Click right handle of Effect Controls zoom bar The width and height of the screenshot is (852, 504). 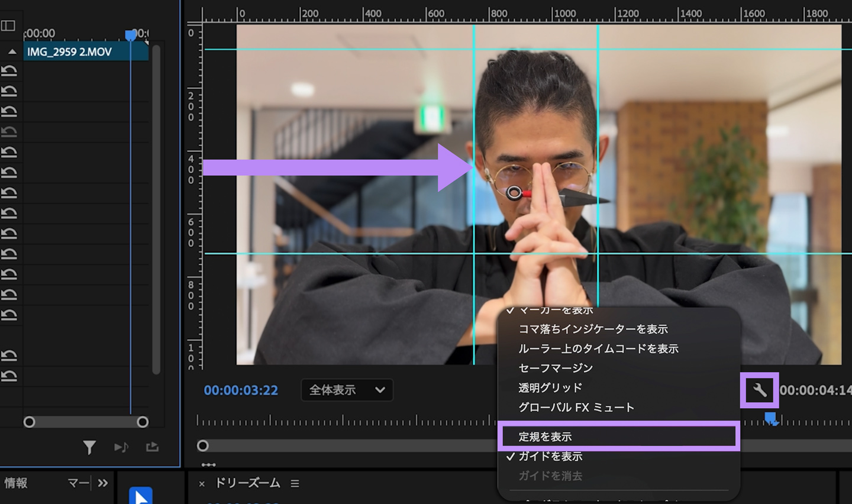[x=143, y=422]
